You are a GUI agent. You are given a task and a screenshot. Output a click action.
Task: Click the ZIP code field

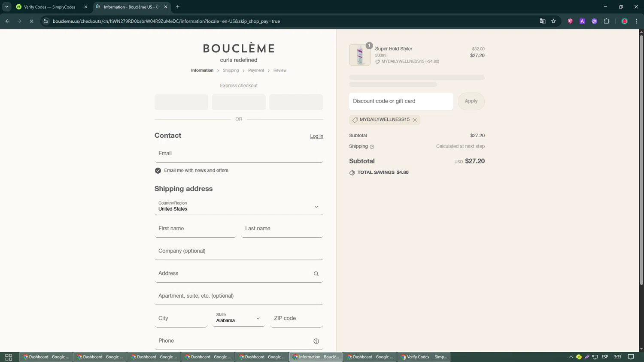296,318
